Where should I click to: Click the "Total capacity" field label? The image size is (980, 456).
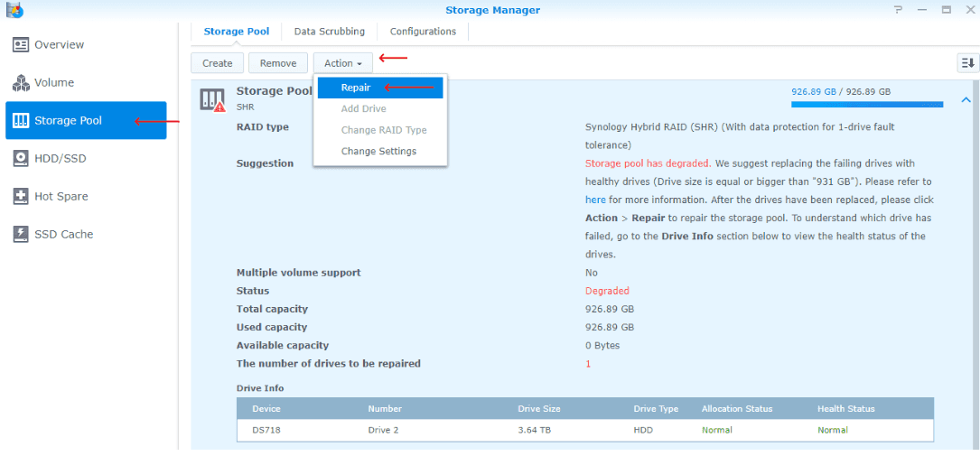tap(272, 309)
